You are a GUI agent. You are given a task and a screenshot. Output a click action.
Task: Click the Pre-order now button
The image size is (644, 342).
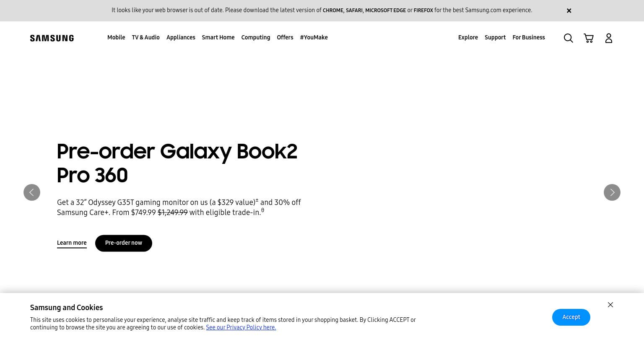(x=124, y=243)
